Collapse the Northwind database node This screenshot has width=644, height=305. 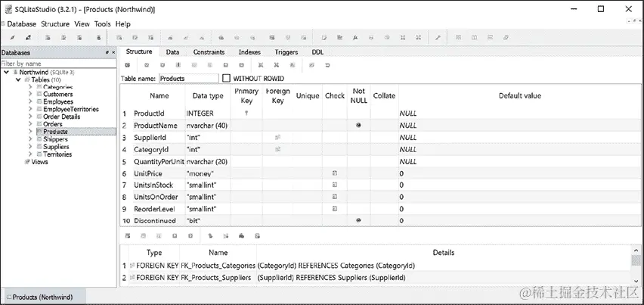(x=6, y=72)
